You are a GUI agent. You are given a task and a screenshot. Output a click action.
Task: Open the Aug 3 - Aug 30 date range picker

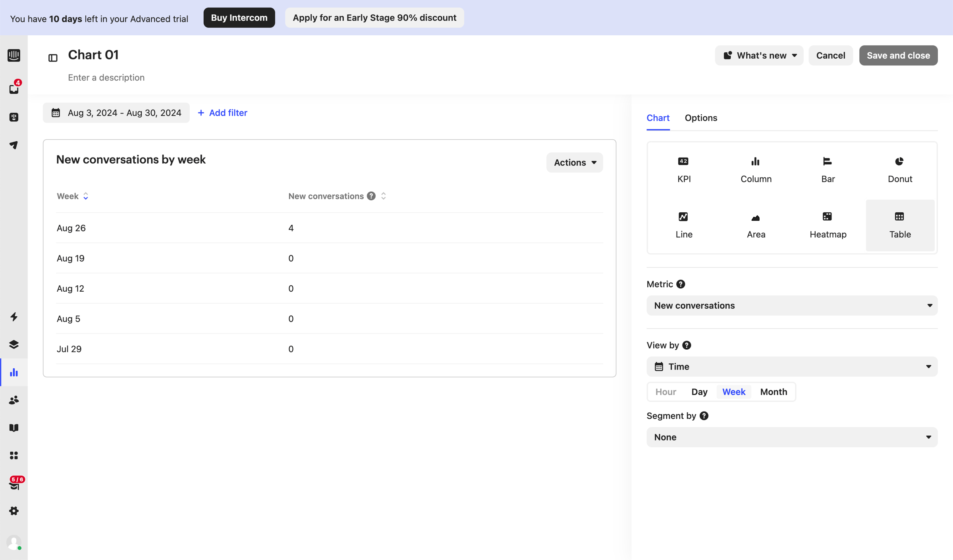[116, 113]
